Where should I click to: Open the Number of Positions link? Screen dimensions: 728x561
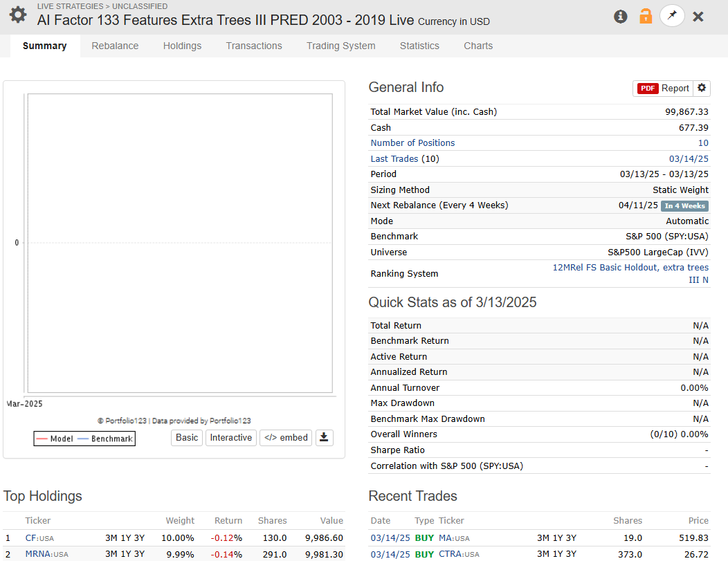coord(412,143)
